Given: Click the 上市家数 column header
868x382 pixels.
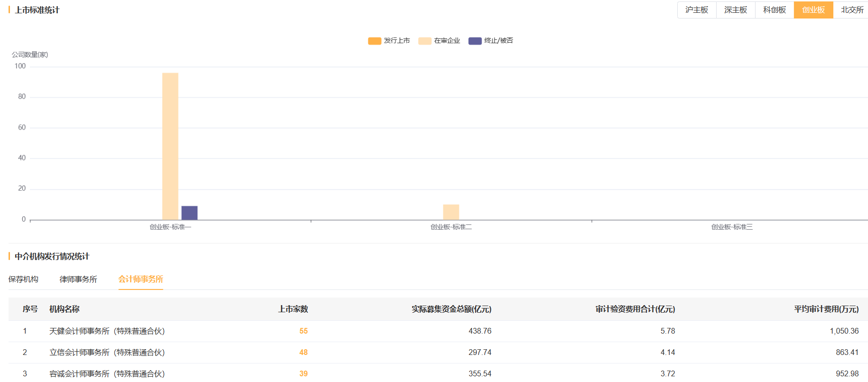Looking at the screenshot, I should click(293, 309).
